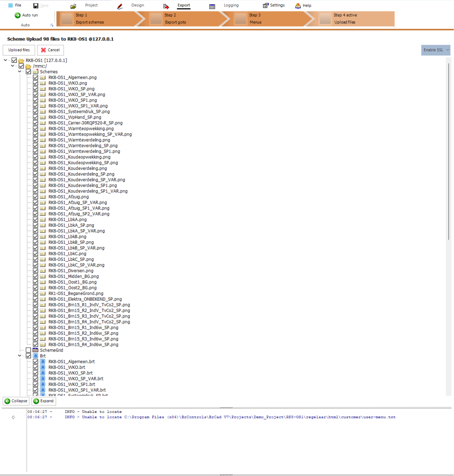Click the Expand button
454x476 pixels.
click(x=44, y=401)
